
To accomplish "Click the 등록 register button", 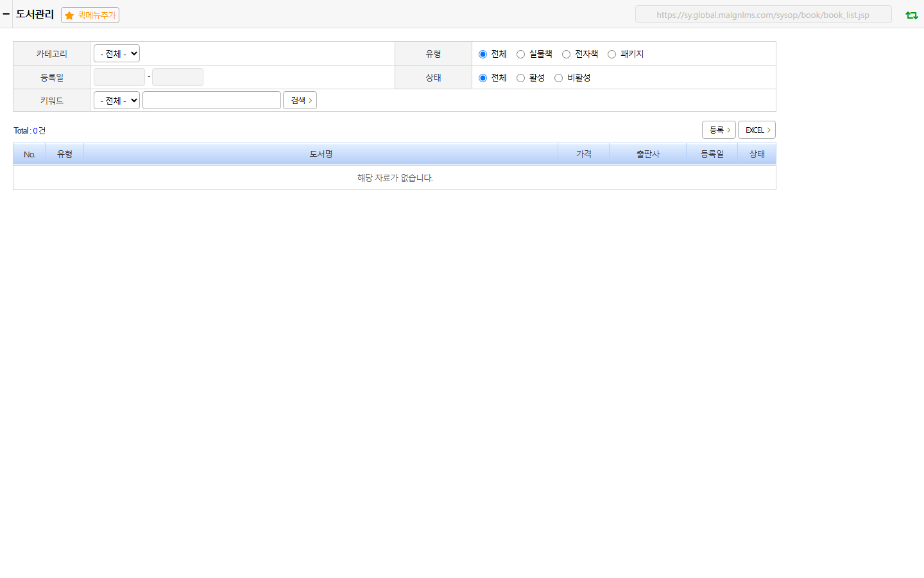I will click(x=719, y=130).
